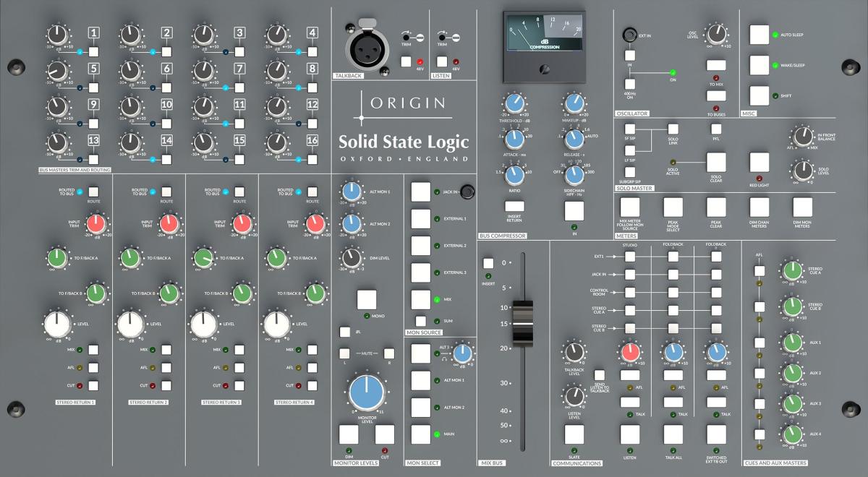The height and width of the screenshot is (477, 868).
Task: Activate the RED LIGHT button
Action: click(758, 163)
